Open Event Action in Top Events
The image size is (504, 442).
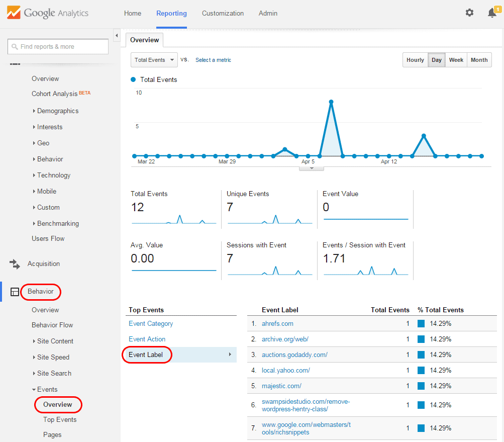click(147, 339)
